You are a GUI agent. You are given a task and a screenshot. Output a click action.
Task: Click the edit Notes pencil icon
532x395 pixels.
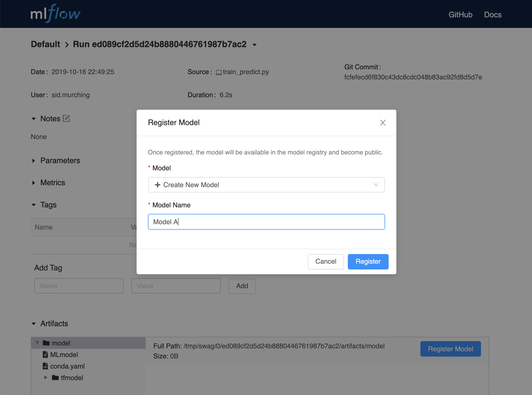(66, 118)
